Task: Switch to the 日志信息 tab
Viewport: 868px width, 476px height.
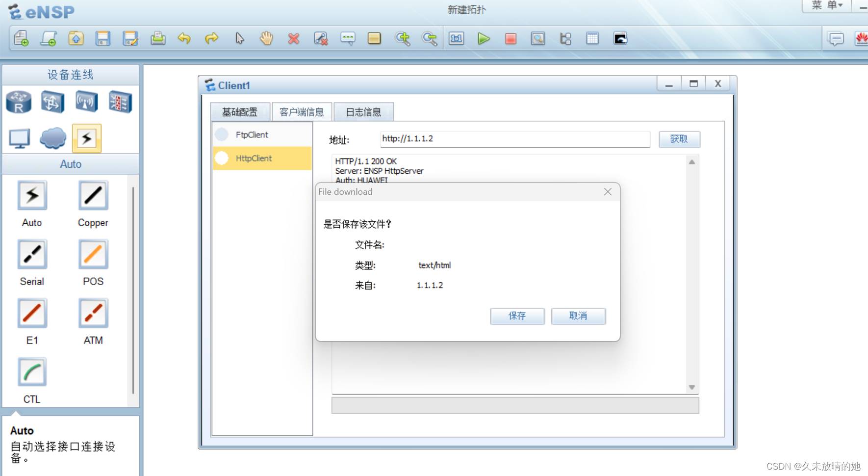Action: (x=363, y=112)
